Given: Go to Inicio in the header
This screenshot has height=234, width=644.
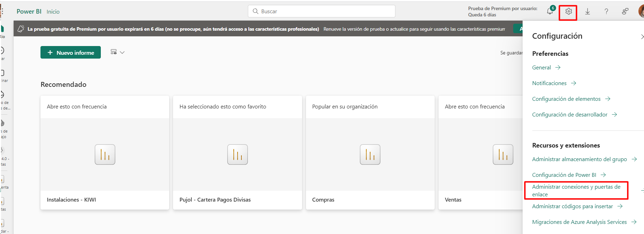Looking at the screenshot, I should 53,12.
